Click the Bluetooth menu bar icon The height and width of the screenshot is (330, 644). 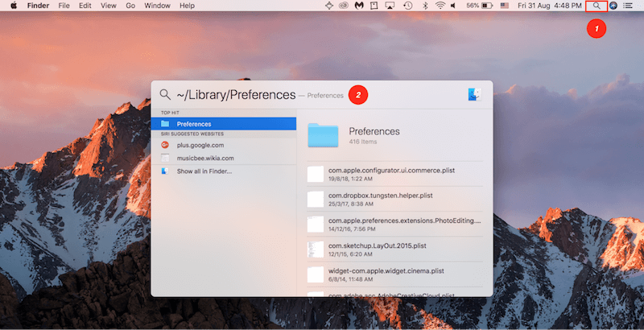(425, 6)
